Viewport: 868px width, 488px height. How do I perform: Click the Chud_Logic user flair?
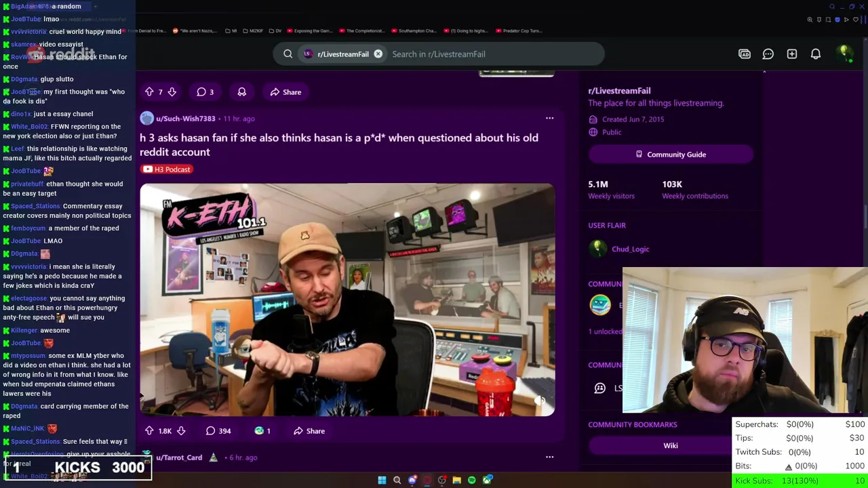tap(630, 249)
